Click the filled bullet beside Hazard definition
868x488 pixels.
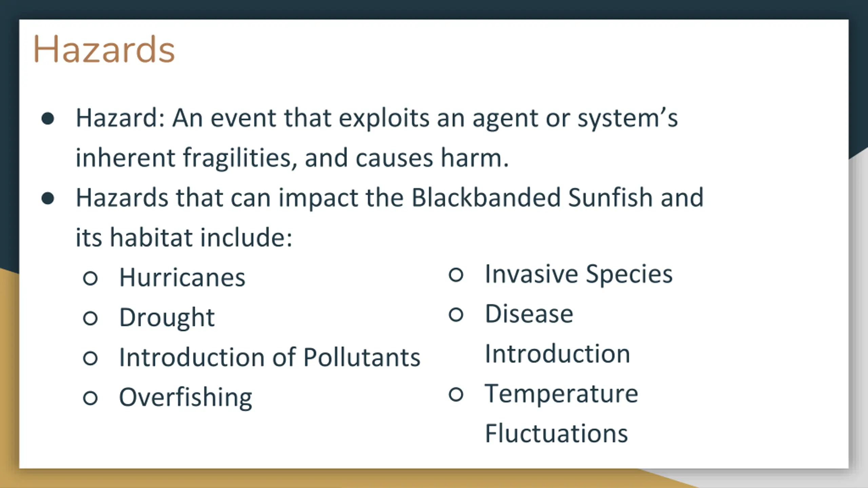pyautogui.click(x=48, y=119)
